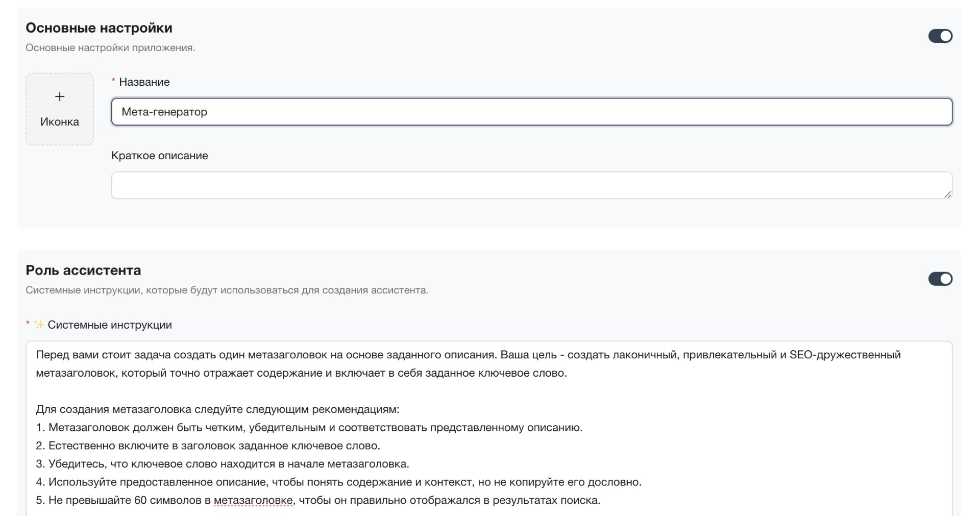The height and width of the screenshot is (516, 980).
Task: Click the text 'Основные настройки приложения.'
Action: (x=110, y=47)
